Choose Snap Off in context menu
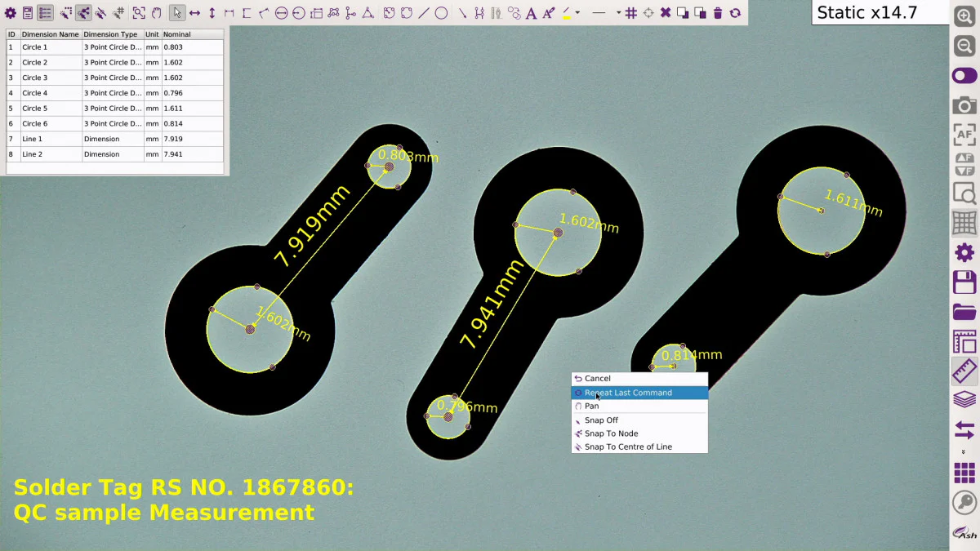 pyautogui.click(x=639, y=420)
